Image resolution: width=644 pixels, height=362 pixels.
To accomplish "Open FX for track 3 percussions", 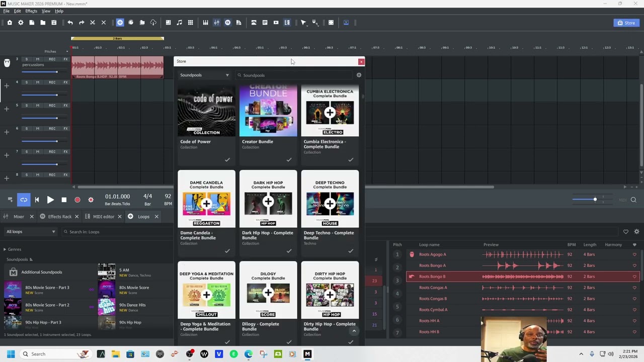I will pos(65,59).
